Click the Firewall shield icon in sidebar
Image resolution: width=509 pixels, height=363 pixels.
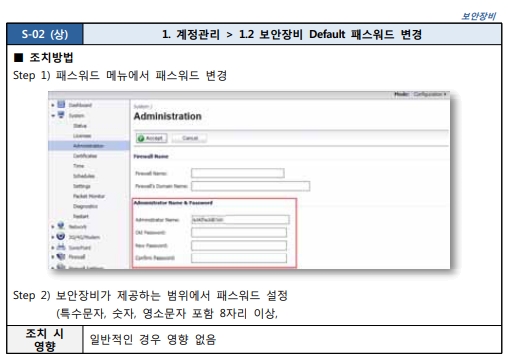tap(61, 257)
